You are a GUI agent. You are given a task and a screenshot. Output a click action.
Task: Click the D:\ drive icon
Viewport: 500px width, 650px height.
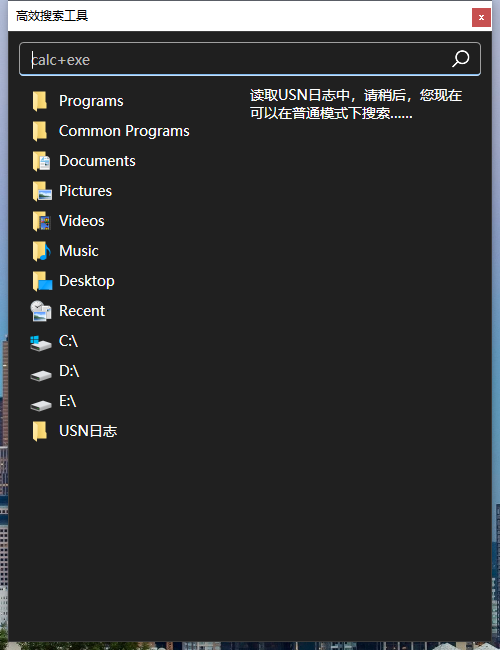coord(41,375)
